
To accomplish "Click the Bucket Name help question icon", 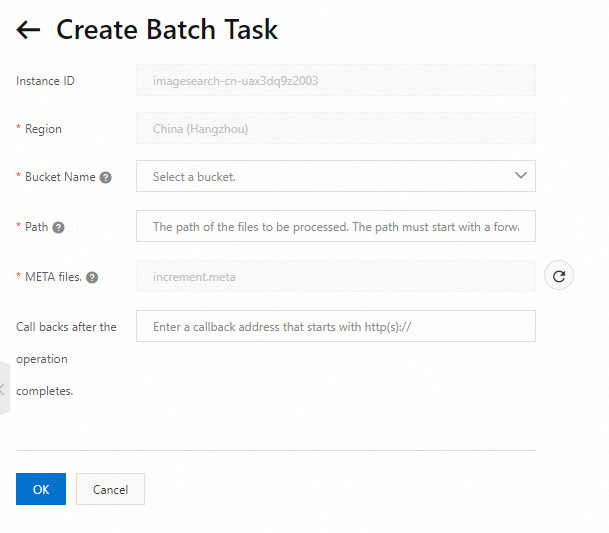I will click(x=106, y=178).
